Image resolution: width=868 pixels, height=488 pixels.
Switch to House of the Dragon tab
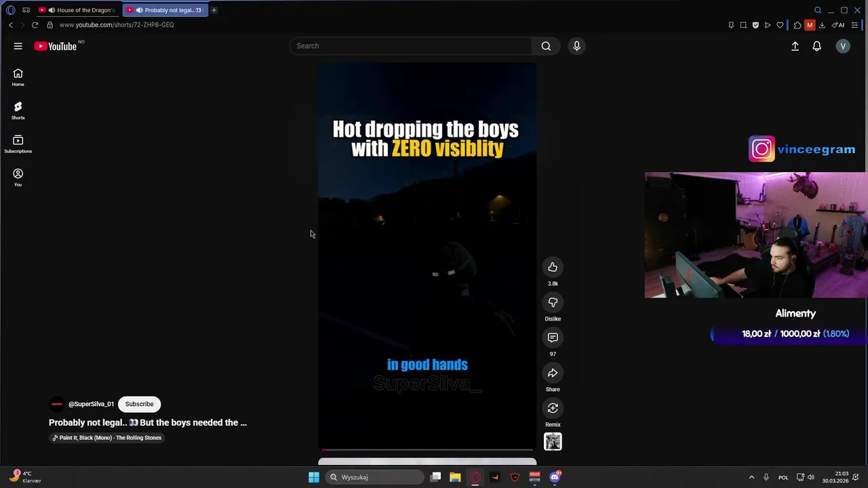click(79, 10)
